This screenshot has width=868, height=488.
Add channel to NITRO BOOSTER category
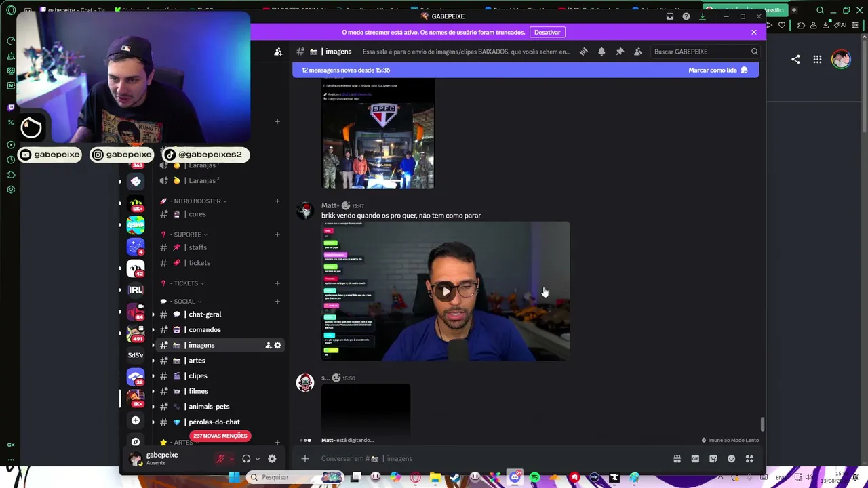277,201
